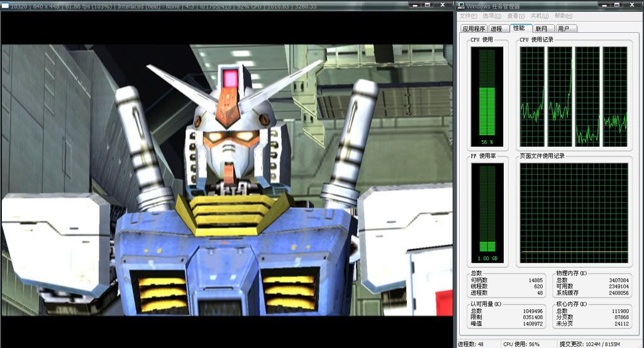Screen dimensions: 644x348
Task: Click the Task Manager title bar icon
Action: click(x=462, y=6)
